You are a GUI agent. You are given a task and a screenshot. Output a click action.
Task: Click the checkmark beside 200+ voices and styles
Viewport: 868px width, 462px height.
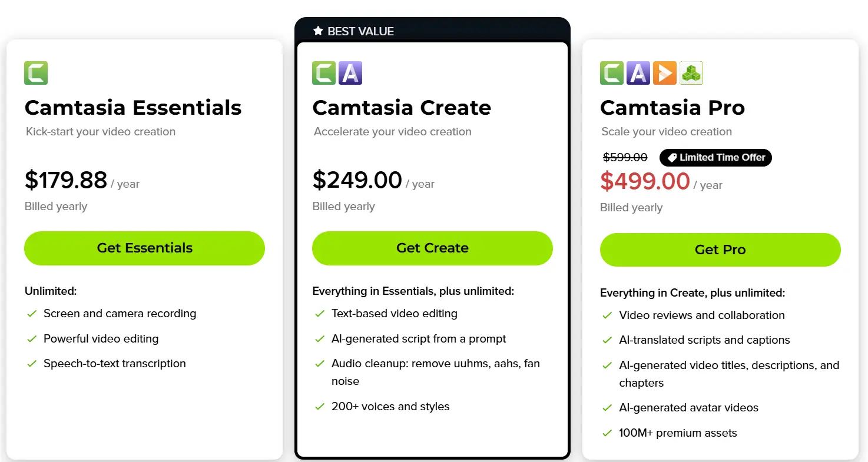(x=320, y=406)
